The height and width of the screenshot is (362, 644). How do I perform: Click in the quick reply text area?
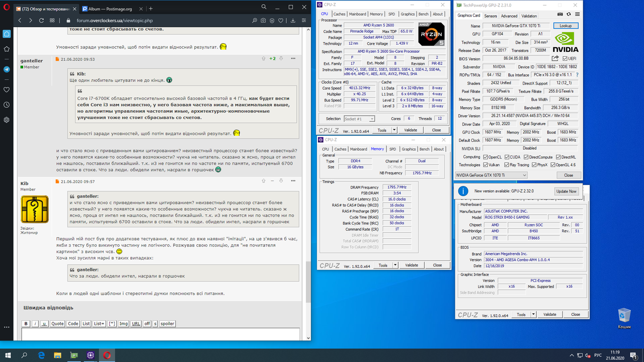tap(160, 334)
